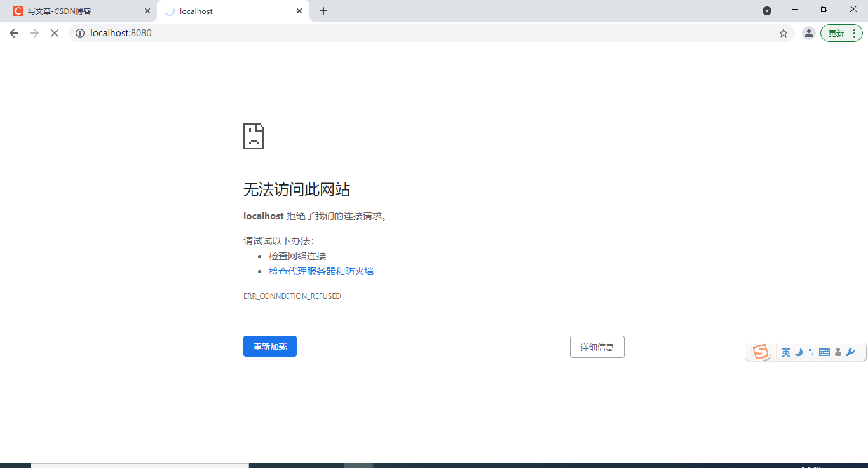The width and height of the screenshot is (868, 468).
Task: Click the bookmark star in the address bar
Action: (x=783, y=32)
